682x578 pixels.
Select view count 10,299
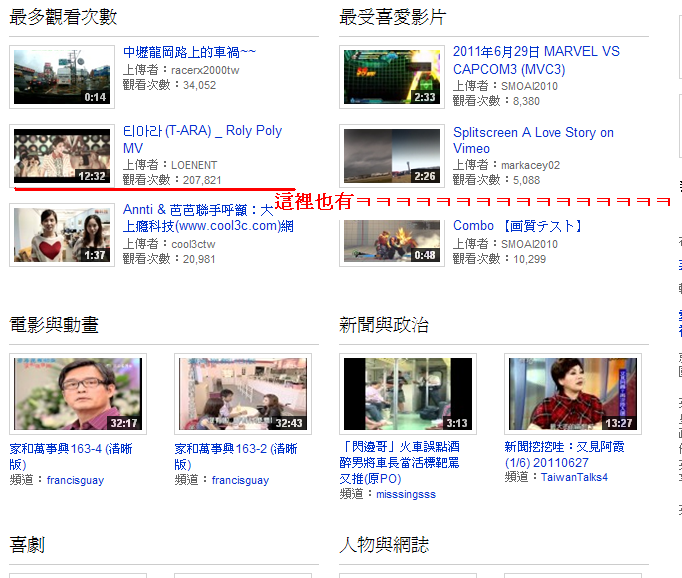(x=529, y=259)
